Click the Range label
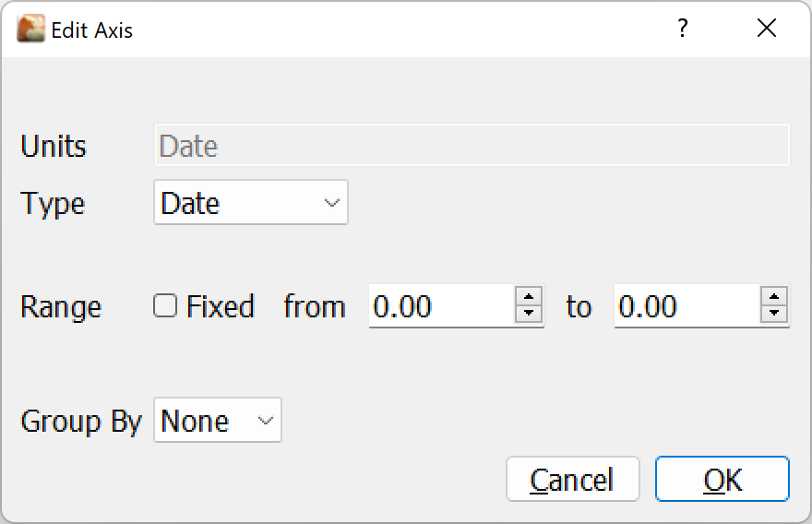The height and width of the screenshot is (524, 812). (x=61, y=306)
